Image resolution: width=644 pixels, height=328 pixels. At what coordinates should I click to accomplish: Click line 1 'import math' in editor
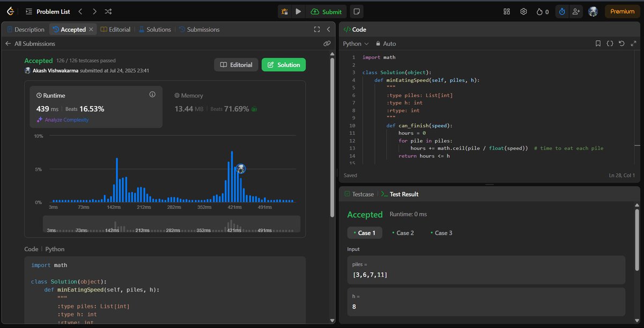[379, 57]
